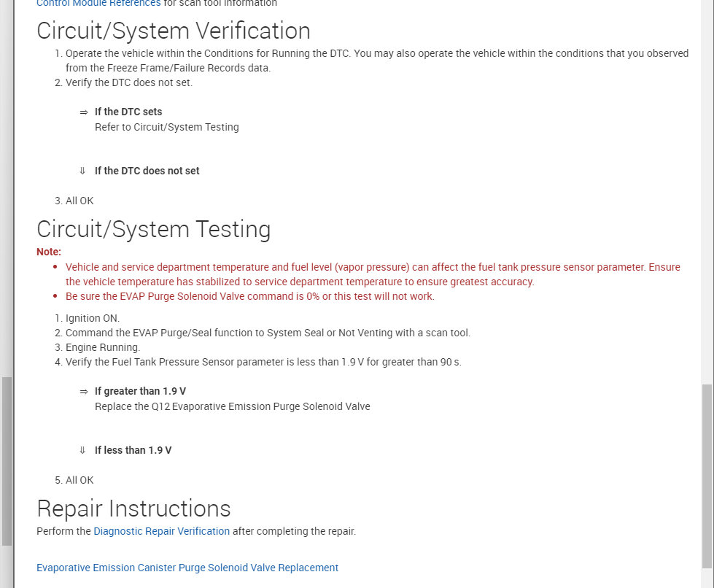Click the right arrow beside "If greater than 1.9 V"

pos(83,392)
